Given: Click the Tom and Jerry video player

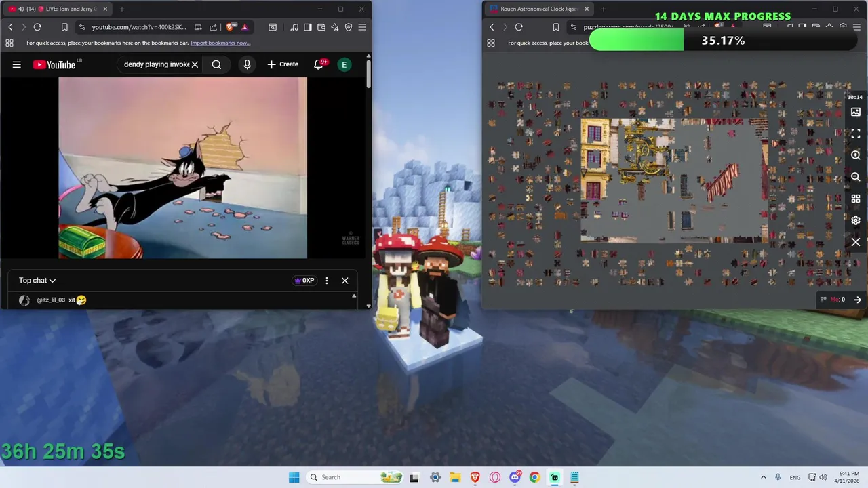Looking at the screenshot, I should [182, 167].
